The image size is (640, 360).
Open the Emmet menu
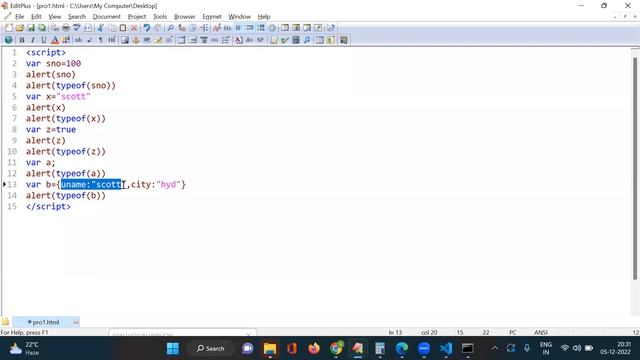[212, 17]
